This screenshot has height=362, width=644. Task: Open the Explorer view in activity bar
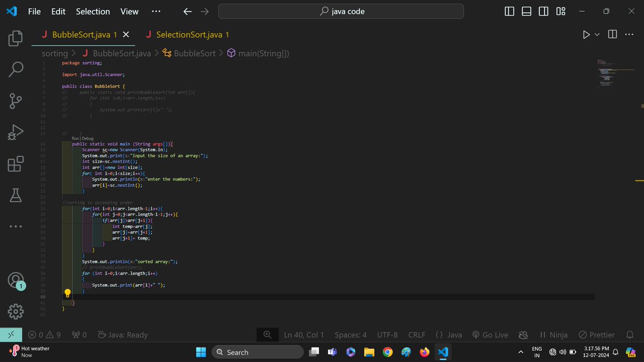coord(16,38)
